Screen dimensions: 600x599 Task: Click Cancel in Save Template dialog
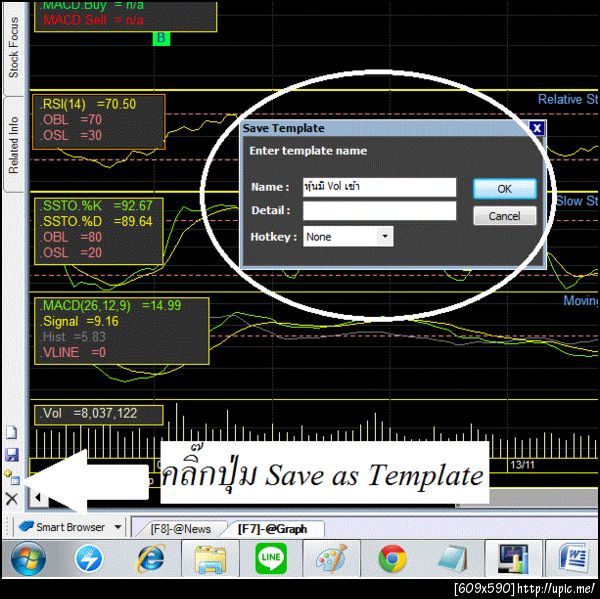click(x=505, y=216)
